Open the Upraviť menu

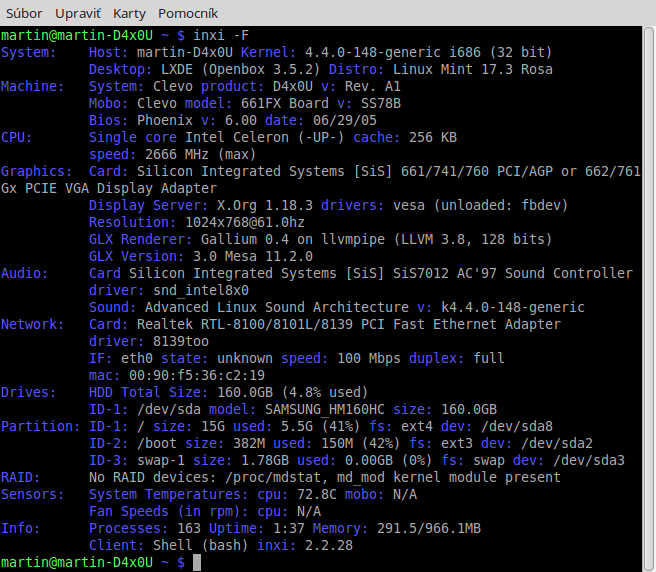click(x=78, y=12)
